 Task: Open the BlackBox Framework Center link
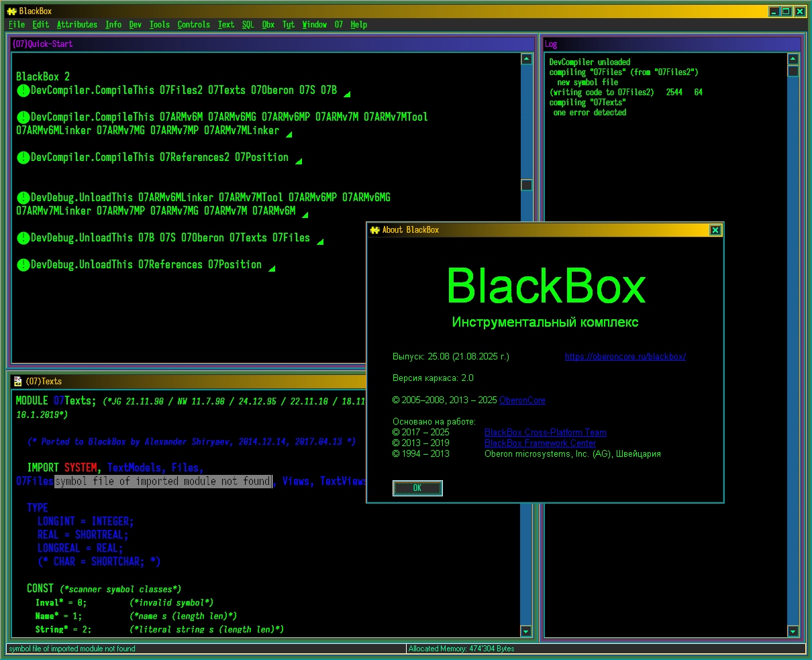coord(540,443)
